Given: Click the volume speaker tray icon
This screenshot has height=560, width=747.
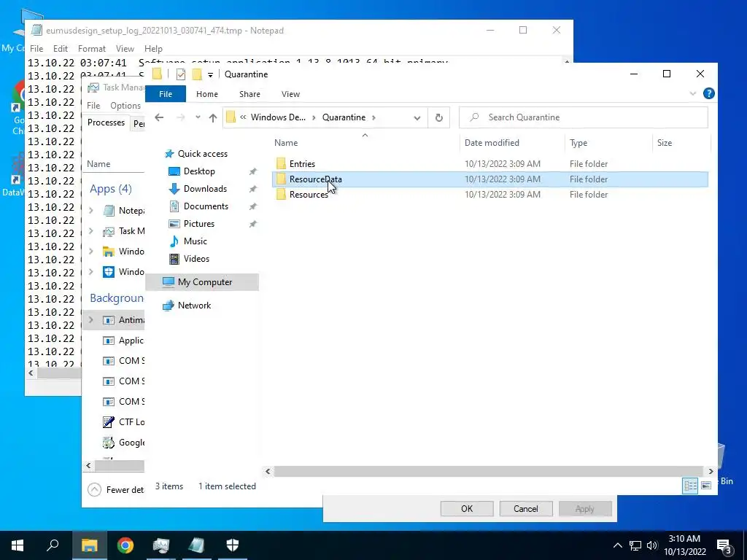Looking at the screenshot, I should [x=652, y=545].
